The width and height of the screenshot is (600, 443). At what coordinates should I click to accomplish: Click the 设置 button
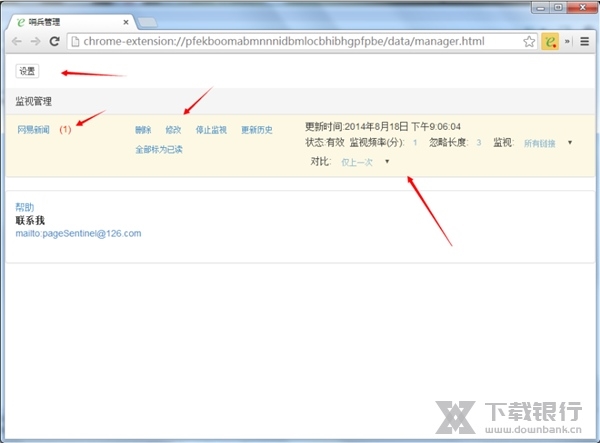coord(27,71)
